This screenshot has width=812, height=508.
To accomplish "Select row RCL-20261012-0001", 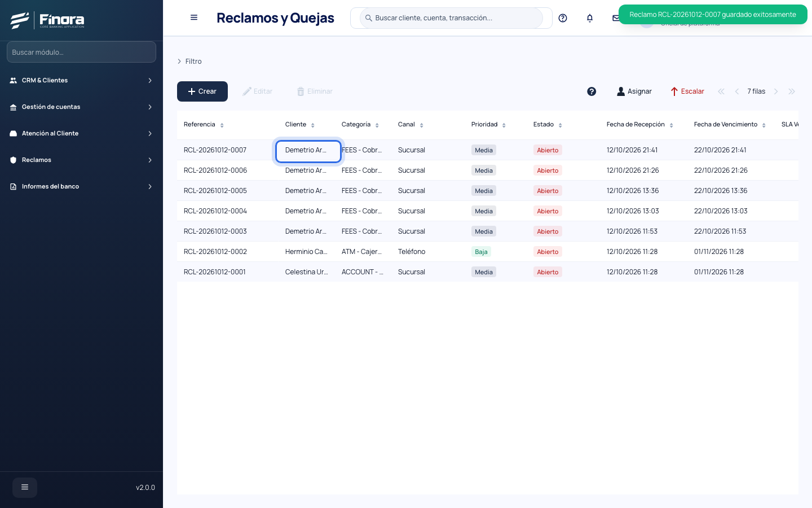I will coord(488,272).
